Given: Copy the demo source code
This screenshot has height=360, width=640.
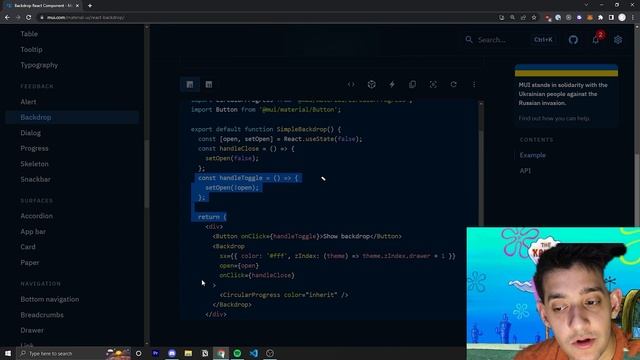Looking at the screenshot, I should (412, 84).
